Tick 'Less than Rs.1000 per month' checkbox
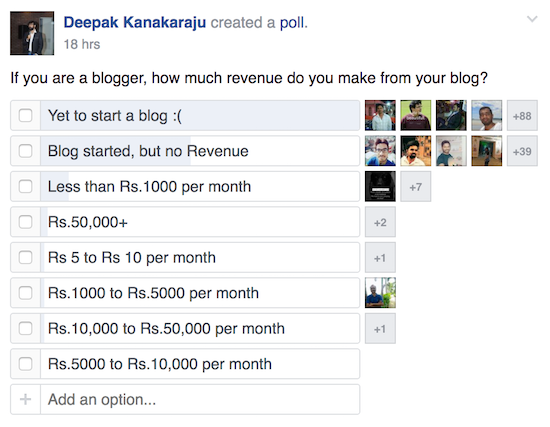 point(26,187)
